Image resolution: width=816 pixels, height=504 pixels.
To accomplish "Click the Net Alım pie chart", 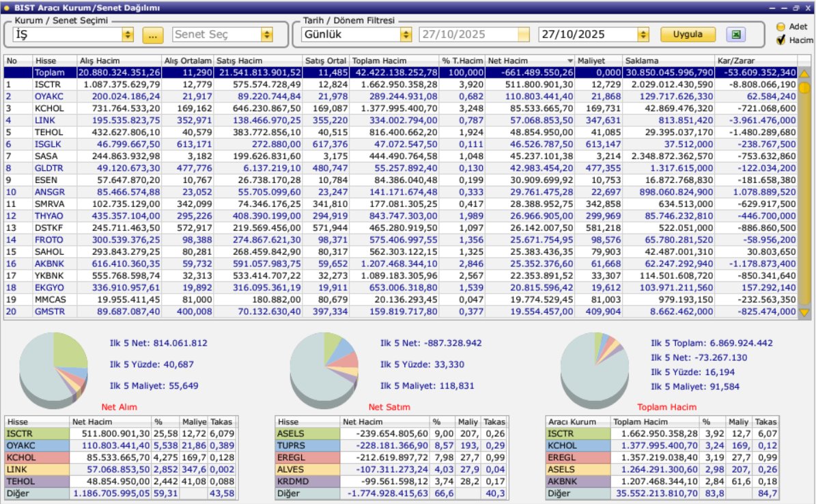I will [x=53, y=370].
